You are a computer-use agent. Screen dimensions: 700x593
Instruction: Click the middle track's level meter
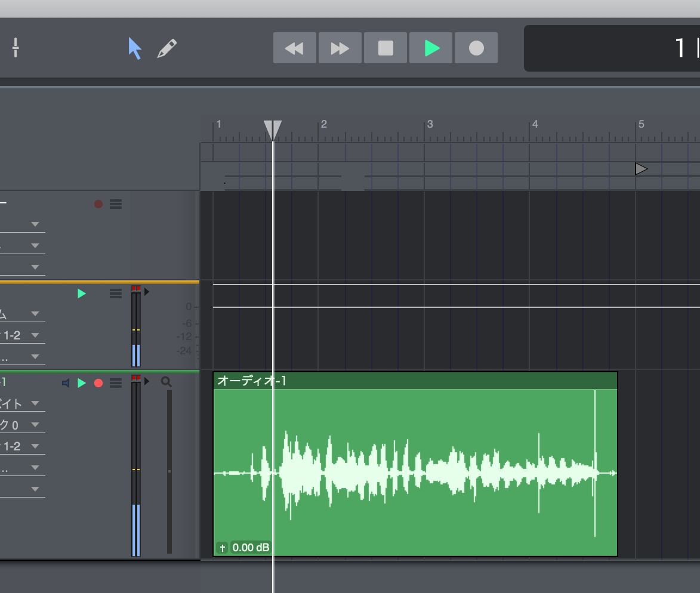[x=136, y=326]
